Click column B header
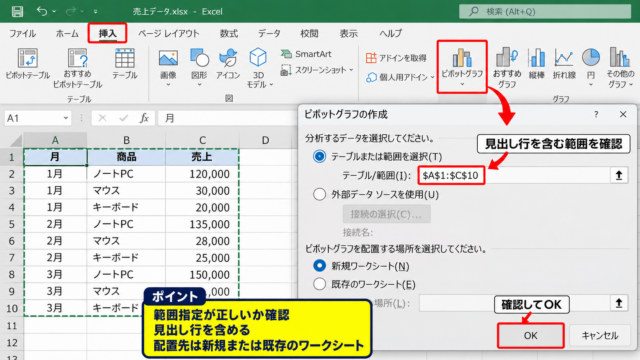The height and width of the screenshot is (360, 640). [x=126, y=140]
